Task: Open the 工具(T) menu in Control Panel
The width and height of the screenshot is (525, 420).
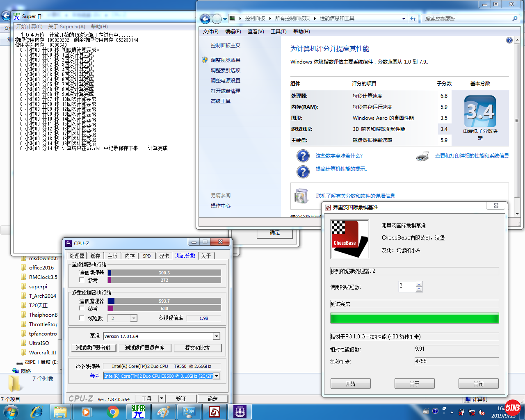Action: [x=278, y=32]
